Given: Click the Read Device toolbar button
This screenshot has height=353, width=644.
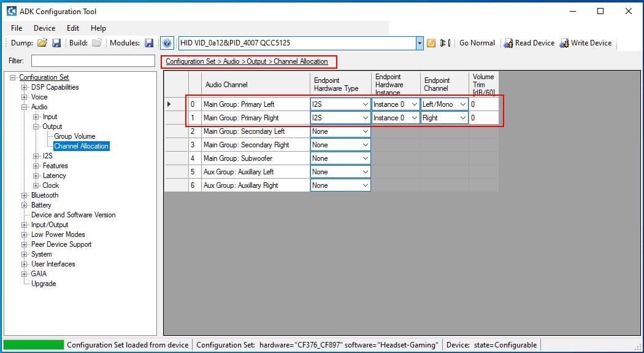Looking at the screenshot, I should click(529, 43).
